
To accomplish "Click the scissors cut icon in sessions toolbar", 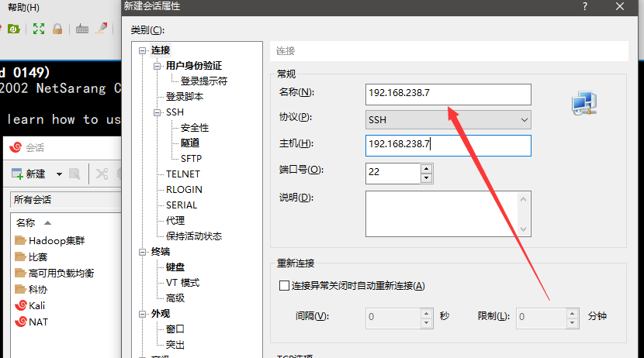I will coord(102,174).
